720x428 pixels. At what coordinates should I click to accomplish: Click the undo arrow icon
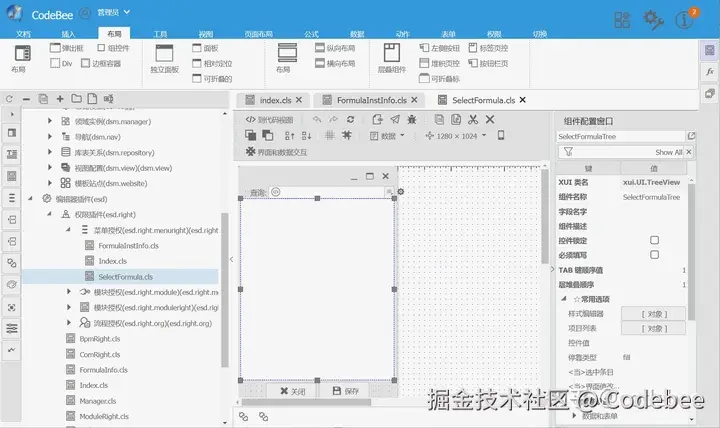pos(317,119)
